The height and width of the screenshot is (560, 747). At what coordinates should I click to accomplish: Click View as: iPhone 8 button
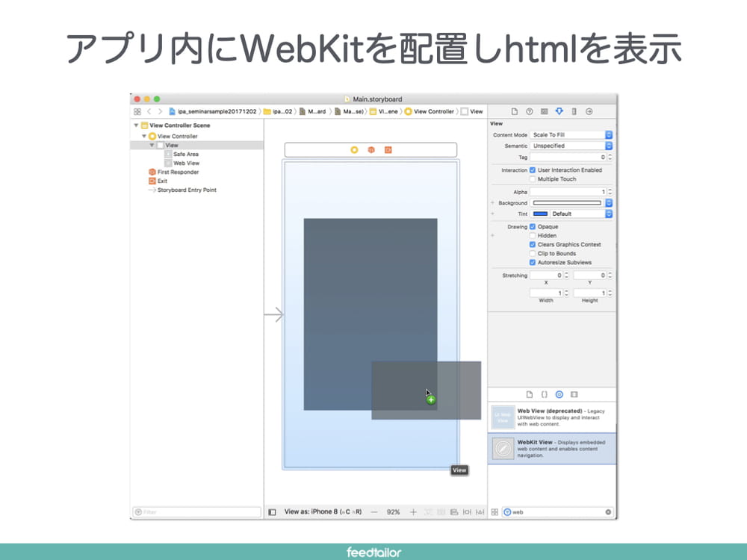(323, 512)
